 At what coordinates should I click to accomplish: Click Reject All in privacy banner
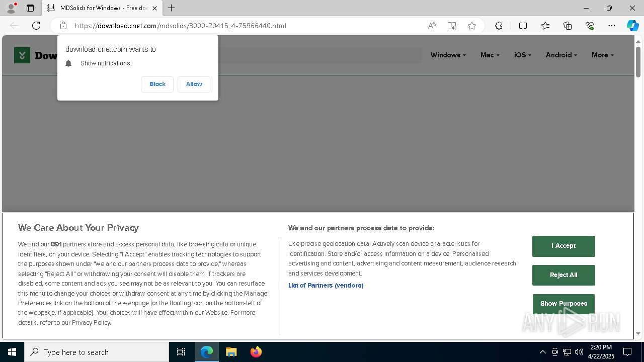point(563,275)
